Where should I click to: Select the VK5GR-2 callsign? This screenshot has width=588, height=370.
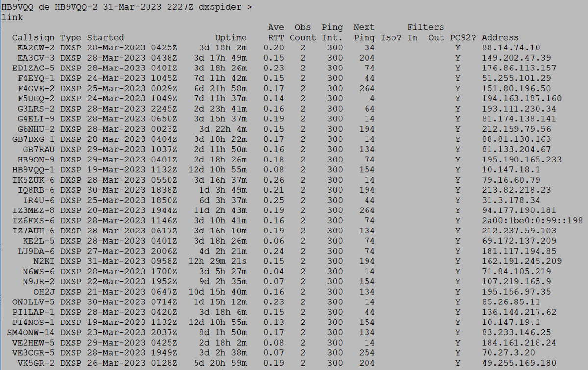tap(36, 363)
